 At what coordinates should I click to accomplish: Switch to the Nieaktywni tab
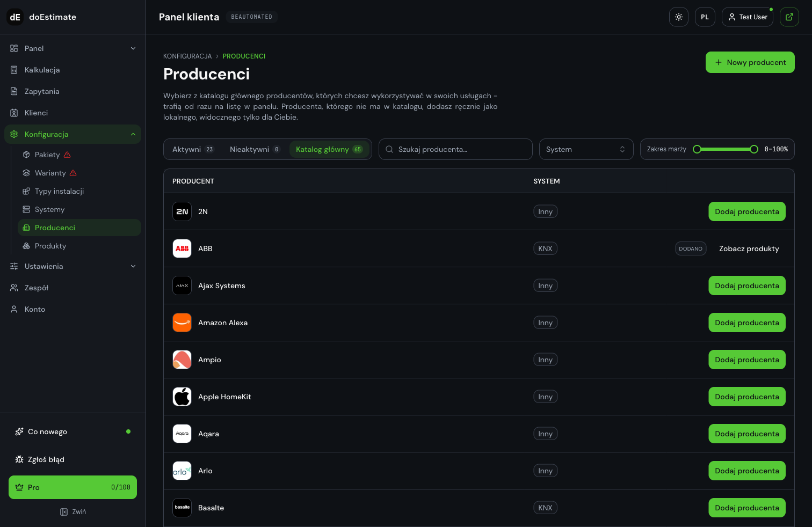tap(255, 149)
